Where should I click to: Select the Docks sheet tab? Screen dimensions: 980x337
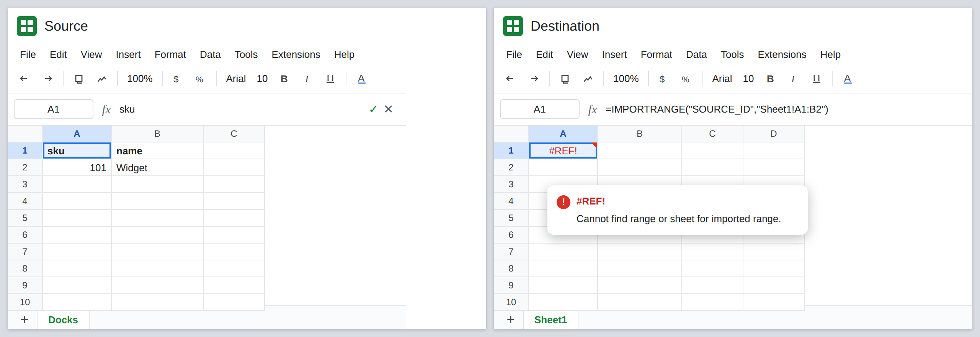[x=63, y=320]
